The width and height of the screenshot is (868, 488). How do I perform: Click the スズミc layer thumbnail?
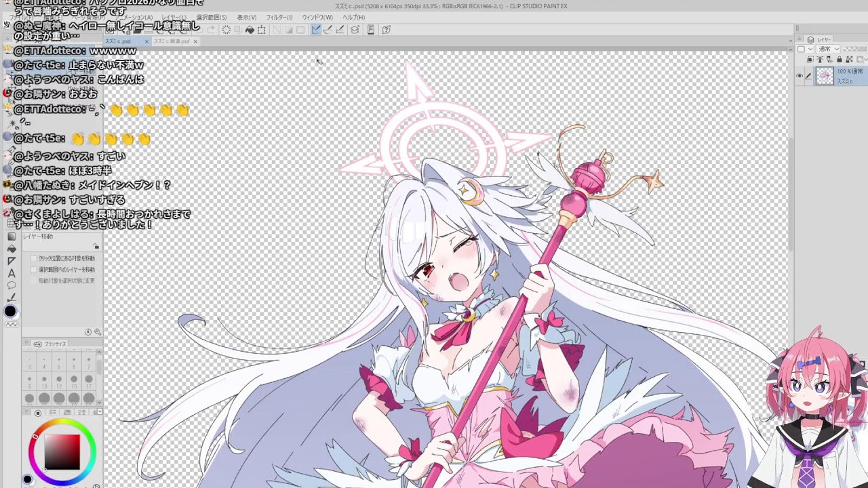pos(825,76)
